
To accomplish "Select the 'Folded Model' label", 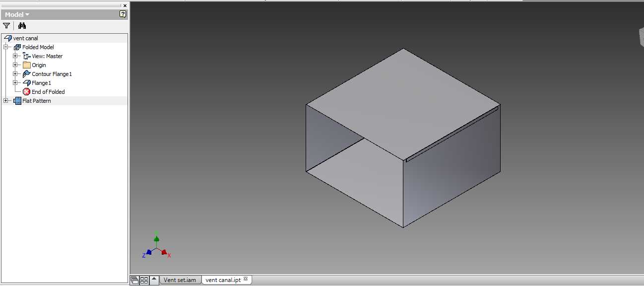I will tap(38, 47).
